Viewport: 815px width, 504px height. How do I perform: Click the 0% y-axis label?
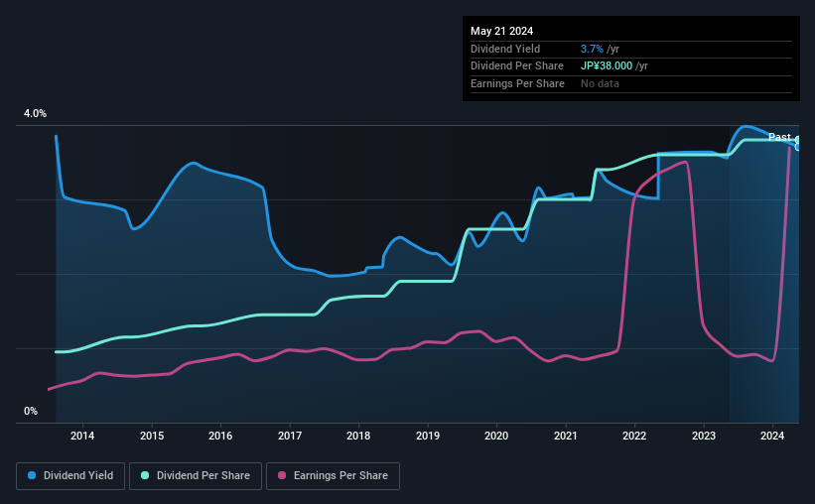pyautogui.click(x=31, y=411)
